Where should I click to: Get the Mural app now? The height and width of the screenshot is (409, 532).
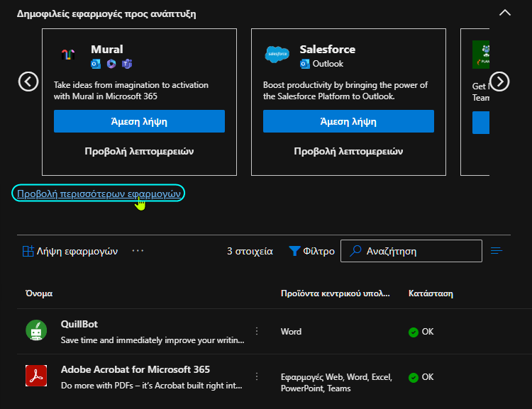click(x=139, y=121)
